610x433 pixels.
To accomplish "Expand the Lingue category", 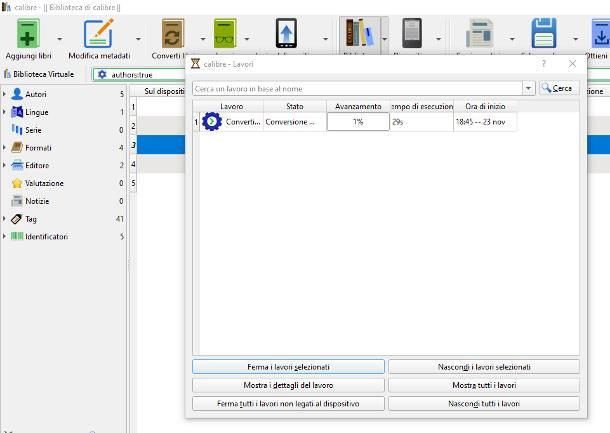I will [4, 112].
